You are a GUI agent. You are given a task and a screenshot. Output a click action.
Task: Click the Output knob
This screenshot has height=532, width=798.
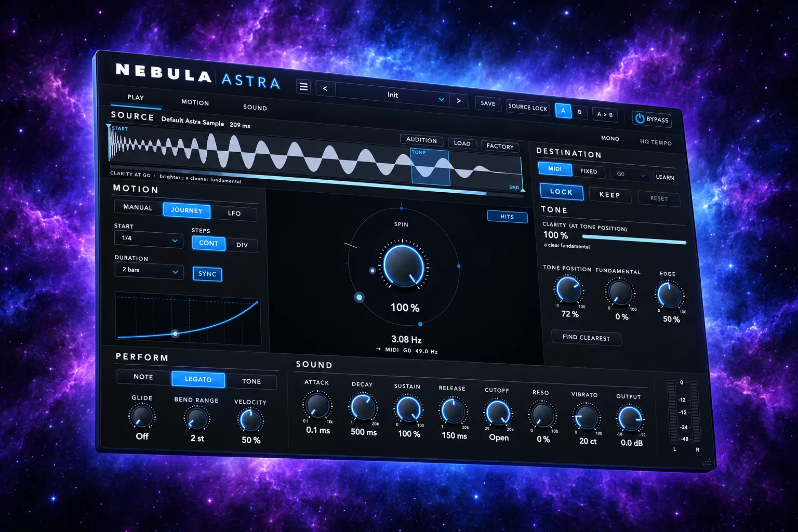click(x=630, y=419)
